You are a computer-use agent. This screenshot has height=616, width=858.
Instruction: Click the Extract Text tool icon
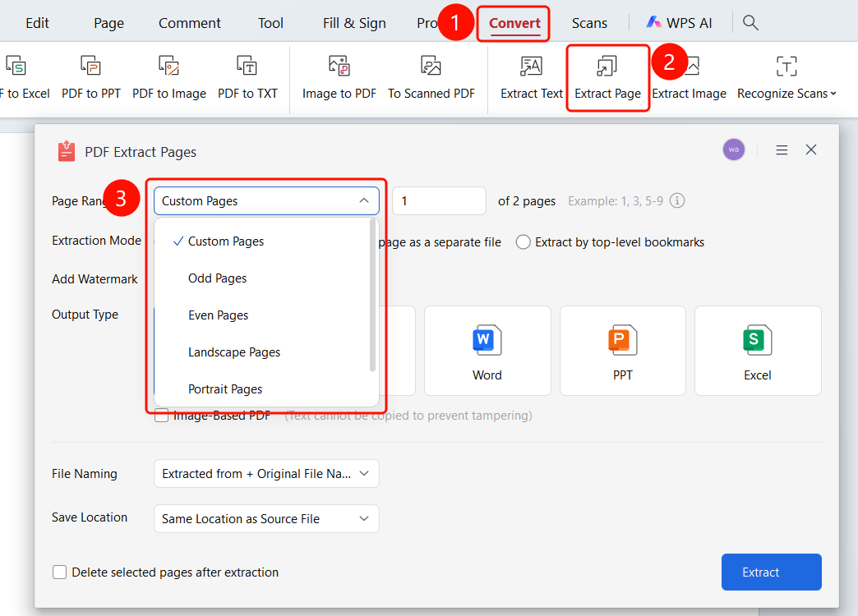point(532,66)
